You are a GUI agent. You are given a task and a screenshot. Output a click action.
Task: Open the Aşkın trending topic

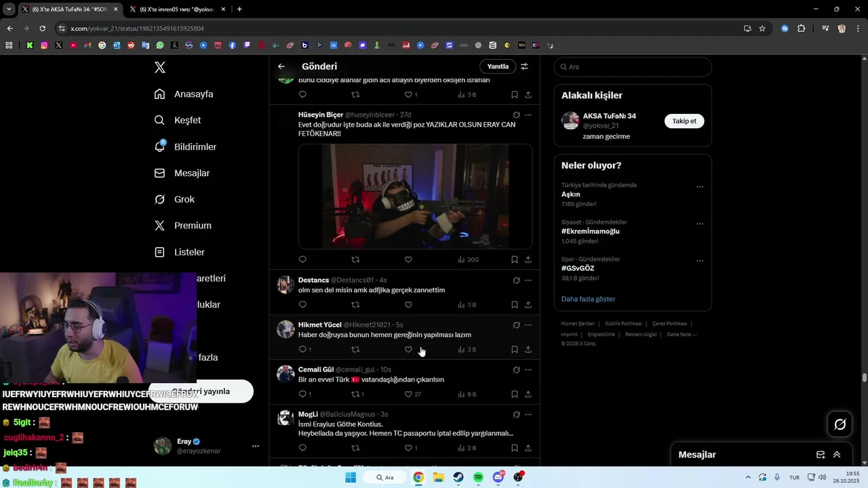pyautogui.click(x=570, y=195)
